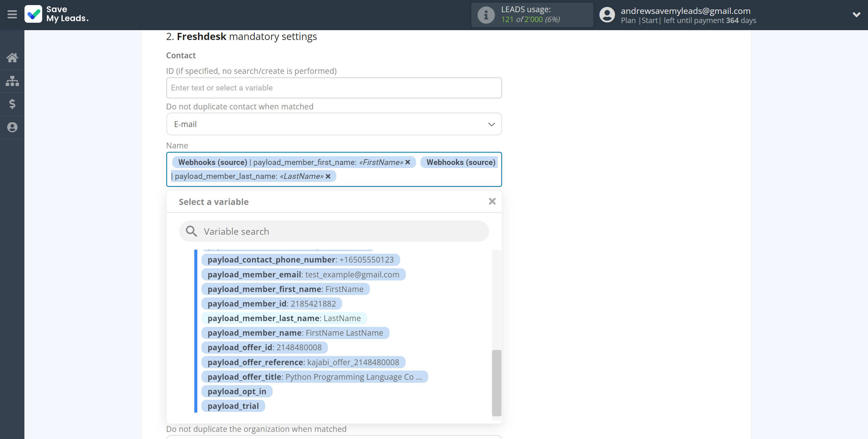Click the Save My Leads logo
The image size is (868, 439).
point(57,14)
